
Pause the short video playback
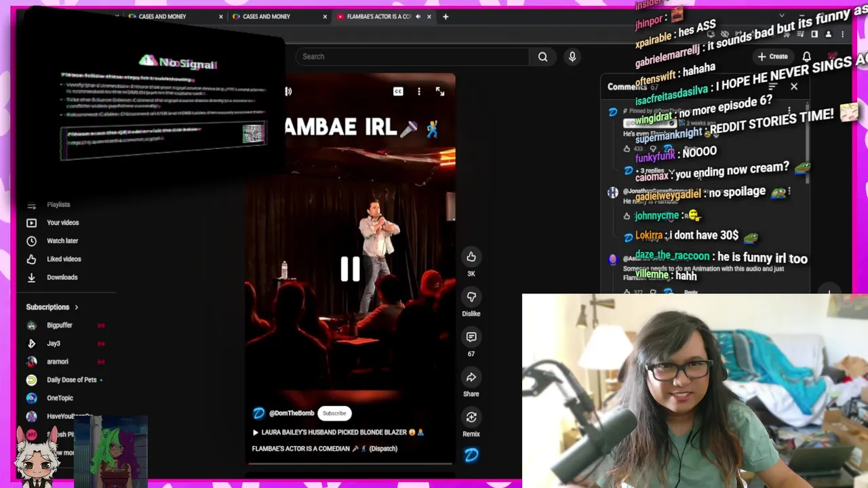click(350, 269)
